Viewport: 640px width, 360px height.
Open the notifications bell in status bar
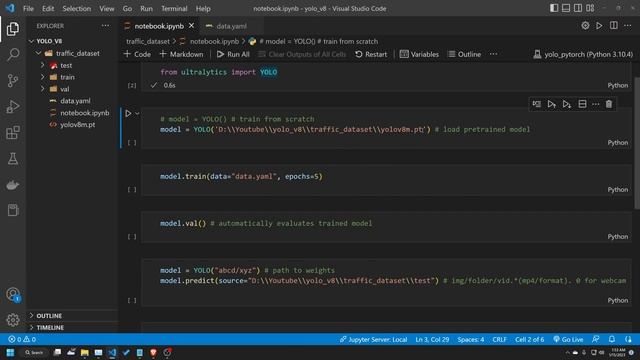coord(611,339)
